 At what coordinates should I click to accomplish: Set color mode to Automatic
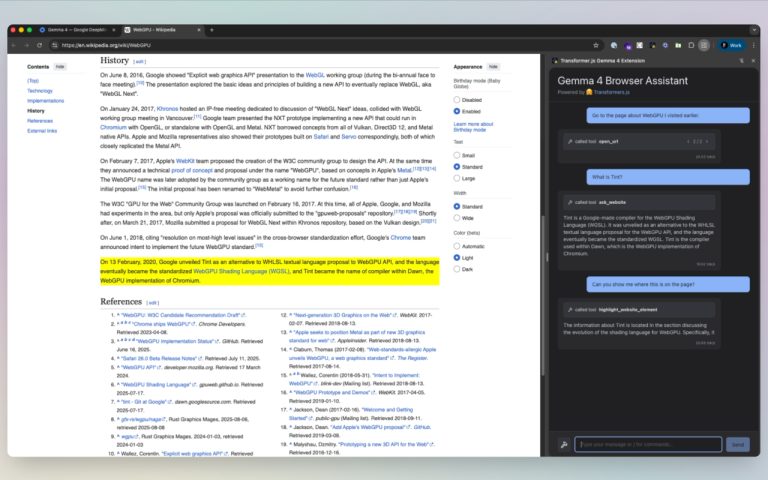[x=456, y=246]
